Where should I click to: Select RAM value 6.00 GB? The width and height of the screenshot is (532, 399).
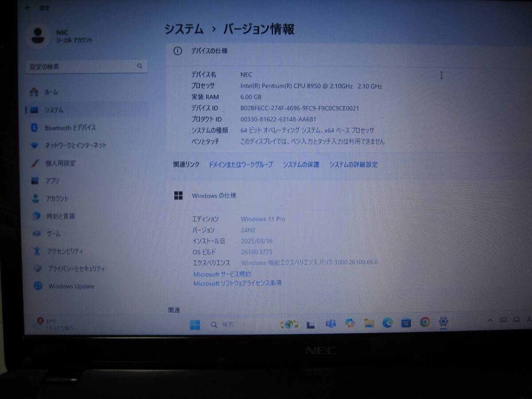pyautogui.click(x=251, y=97)
